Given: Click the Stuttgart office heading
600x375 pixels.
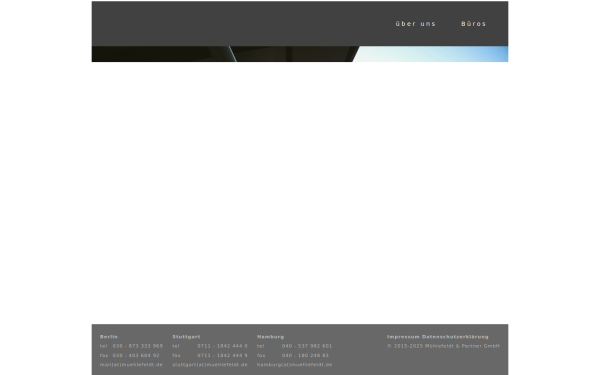Looking at the screenshot, I should click(x=186, y=337).
